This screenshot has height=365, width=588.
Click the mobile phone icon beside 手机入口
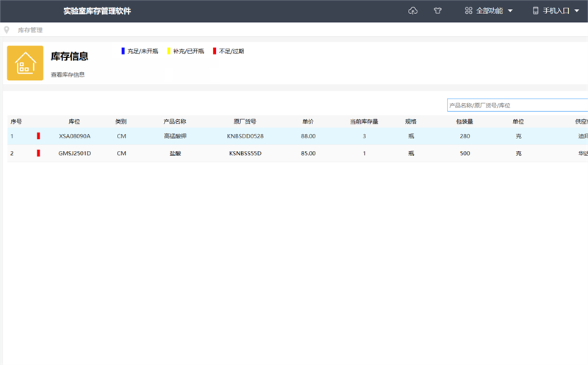(x=535, y=11)
